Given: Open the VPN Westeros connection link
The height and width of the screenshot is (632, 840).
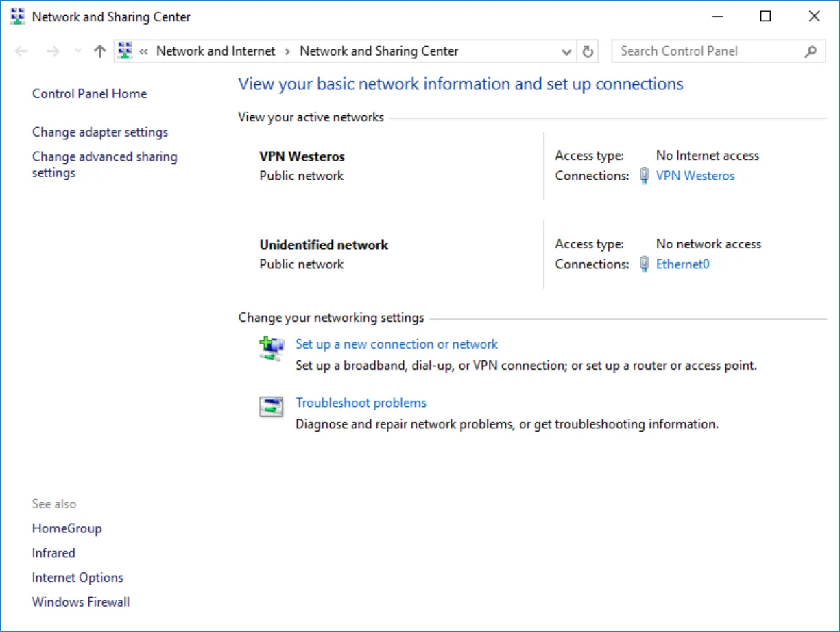Looking at the screenshot, I should [x=695, y=176].
